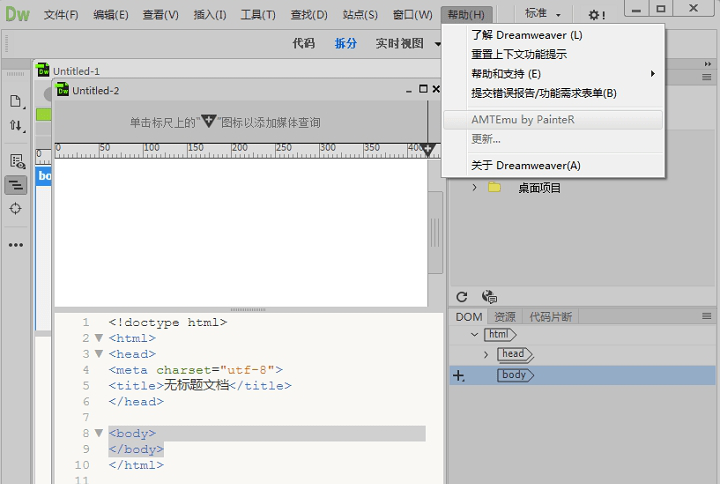Click the Untitled-2 window title icon

(62, 90)
